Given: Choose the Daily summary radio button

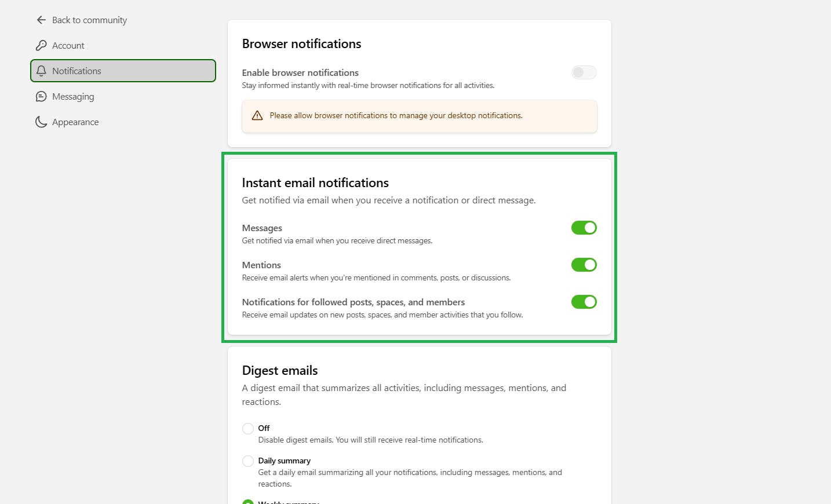Looking at the screenshot, I should point(248,461).
